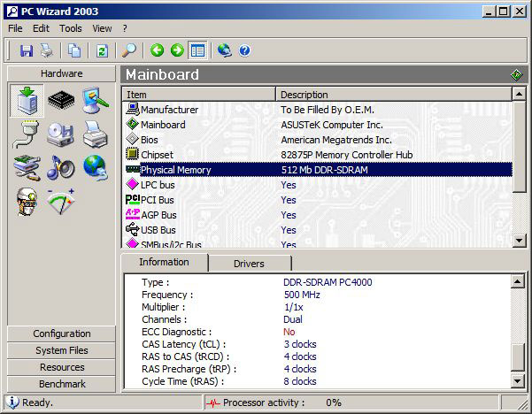Click '82875P Memory Controller Hub' description
Viewport: 532px width, 414px height.
click(x=347, y=155)
